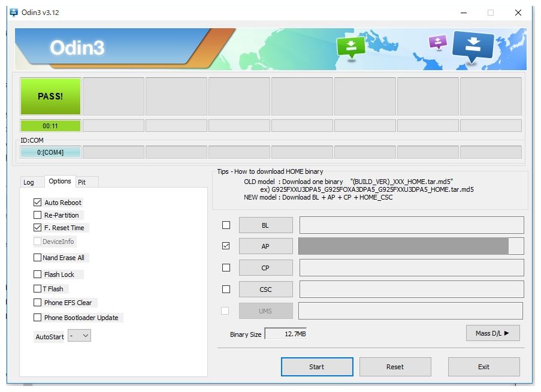Click the blue download icon on banner
541x392 pixels.
coord(473,47)
